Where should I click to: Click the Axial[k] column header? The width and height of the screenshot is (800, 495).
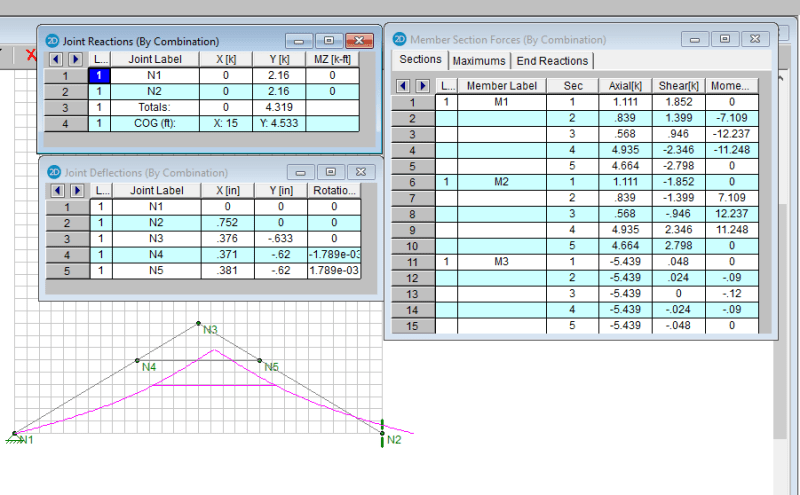[625, 86]
